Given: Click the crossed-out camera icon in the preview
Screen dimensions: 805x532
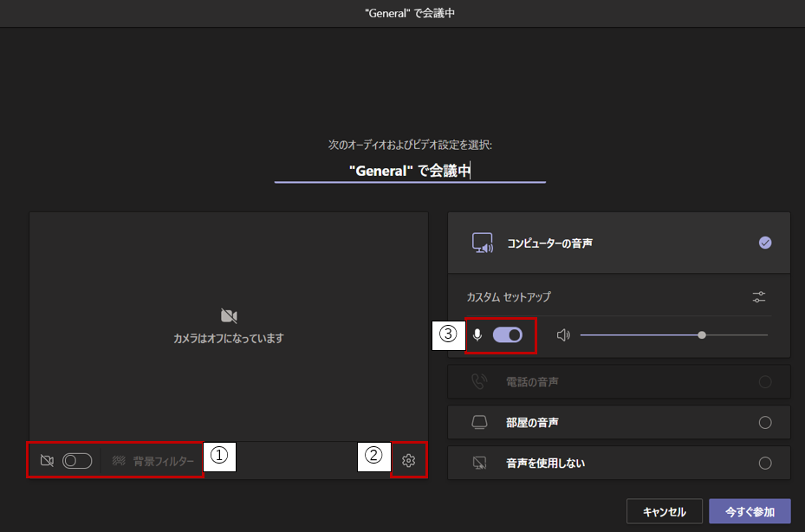Looking at the screenshot, I should click(x=229, y=315).
